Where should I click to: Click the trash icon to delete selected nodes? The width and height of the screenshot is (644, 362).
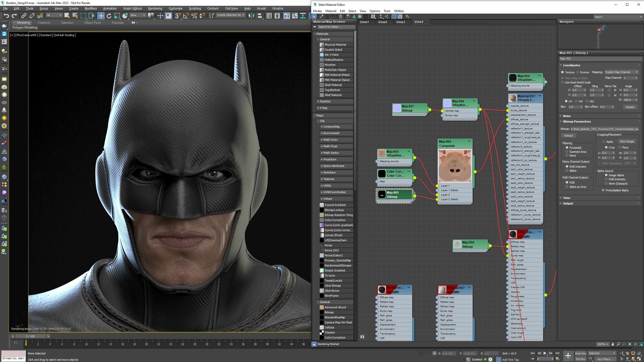341,16
